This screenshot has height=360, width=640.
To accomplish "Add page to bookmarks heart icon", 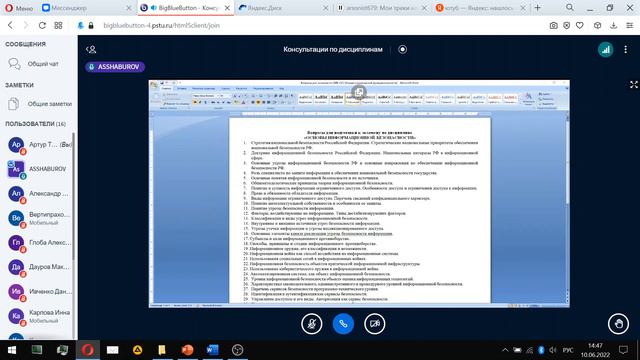I will tap(580, 25).
